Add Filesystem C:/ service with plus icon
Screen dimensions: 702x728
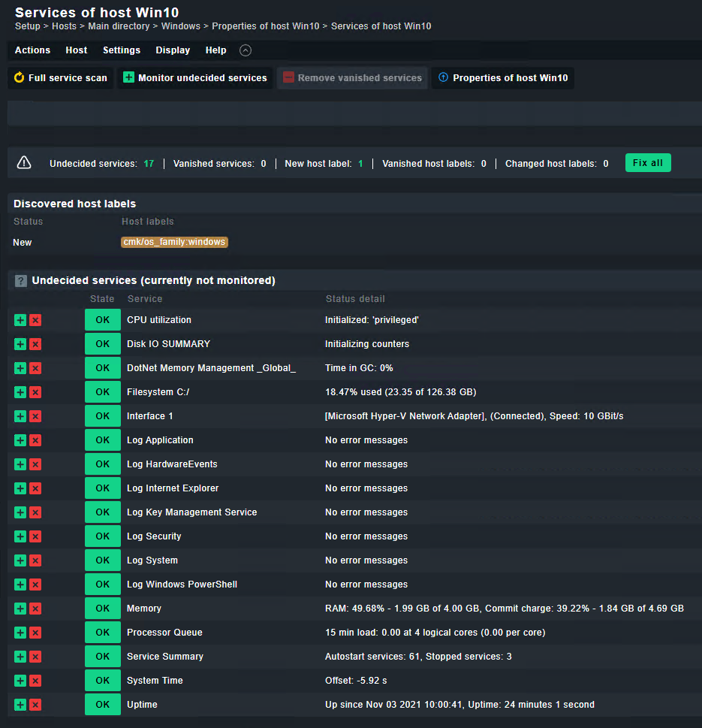tap(20, 392)
